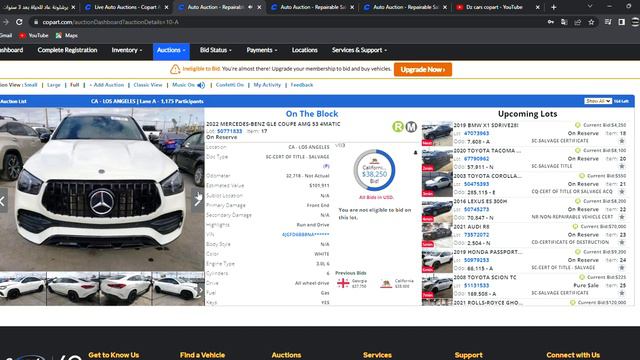Show previous vehicle photo arrow
Viewport: 640px width, 360px height.
[x=3, y=200]
